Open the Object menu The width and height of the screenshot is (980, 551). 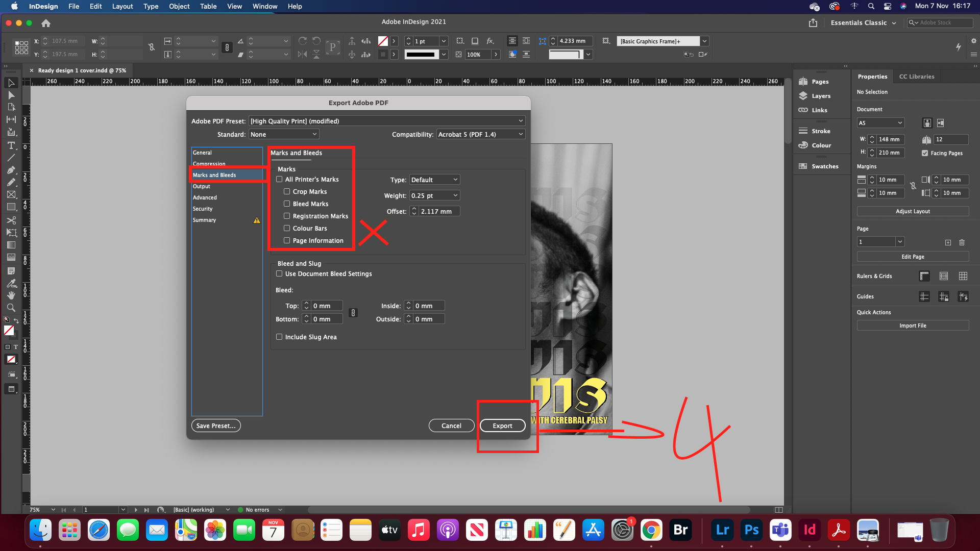click(179, 6)
